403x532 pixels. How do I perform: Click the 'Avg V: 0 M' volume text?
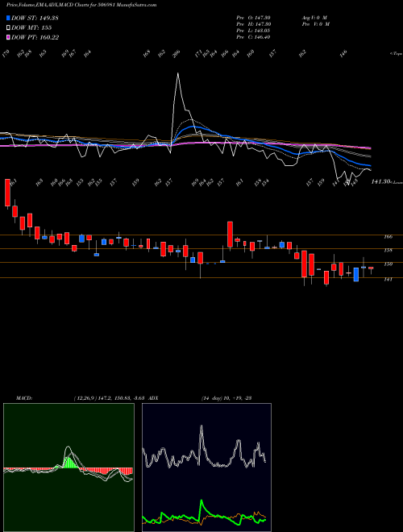314,18
